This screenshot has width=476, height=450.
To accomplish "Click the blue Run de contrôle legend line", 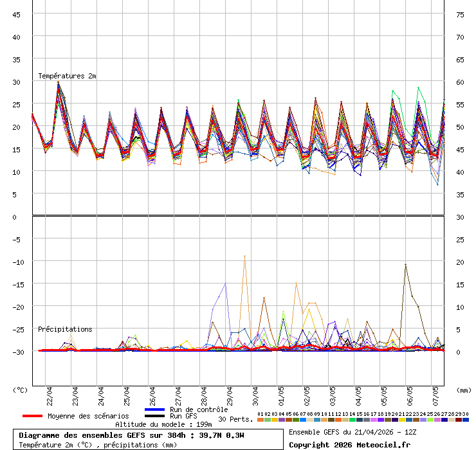I will pyautogui.click(x=155, y=410).
